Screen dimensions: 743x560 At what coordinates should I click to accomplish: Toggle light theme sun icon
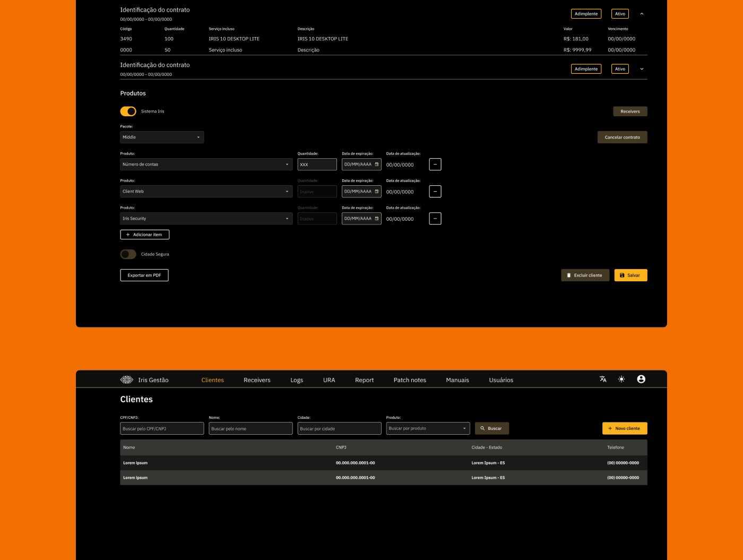click(x=621, y=379)
